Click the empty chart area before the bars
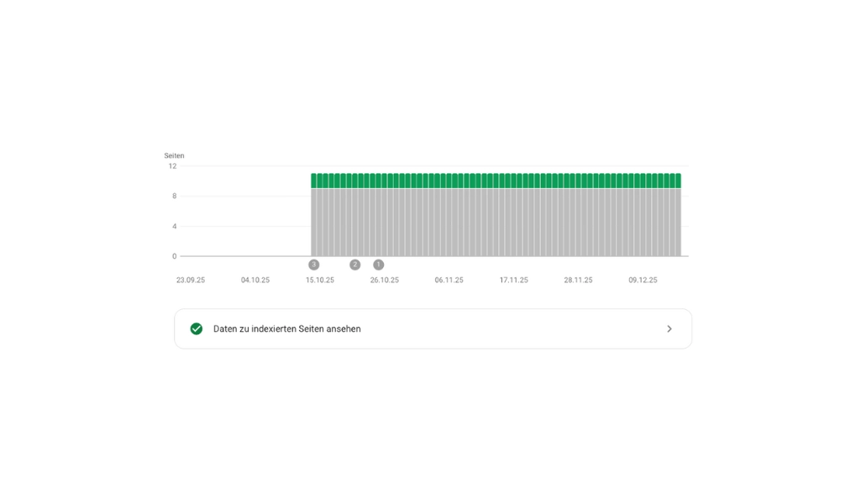The image size is (861, 504). pos(245,218)
